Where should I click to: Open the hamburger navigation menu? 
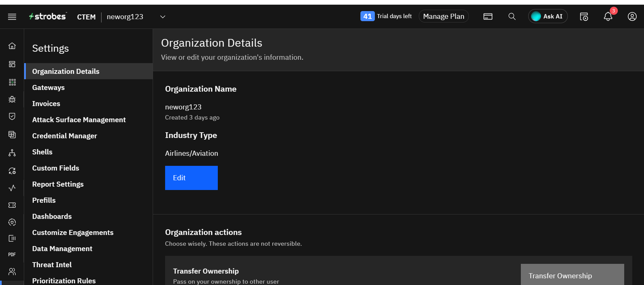[12, 17]
